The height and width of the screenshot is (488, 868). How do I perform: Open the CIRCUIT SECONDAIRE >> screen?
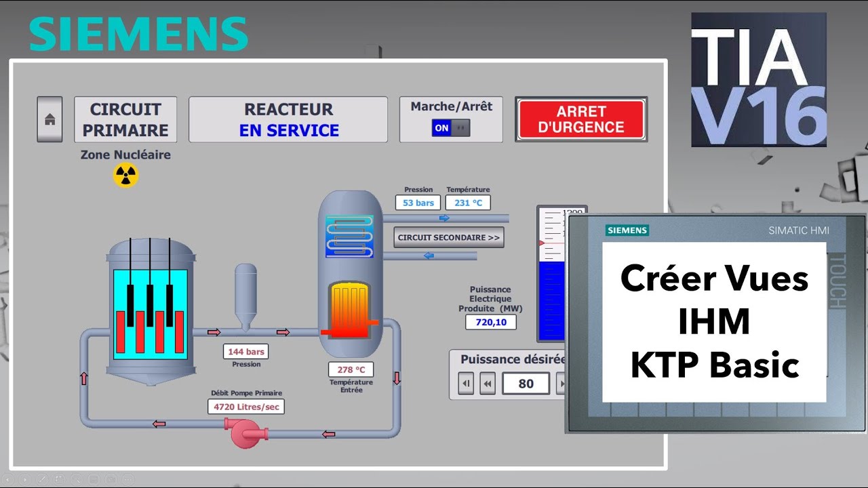[449, 238]
